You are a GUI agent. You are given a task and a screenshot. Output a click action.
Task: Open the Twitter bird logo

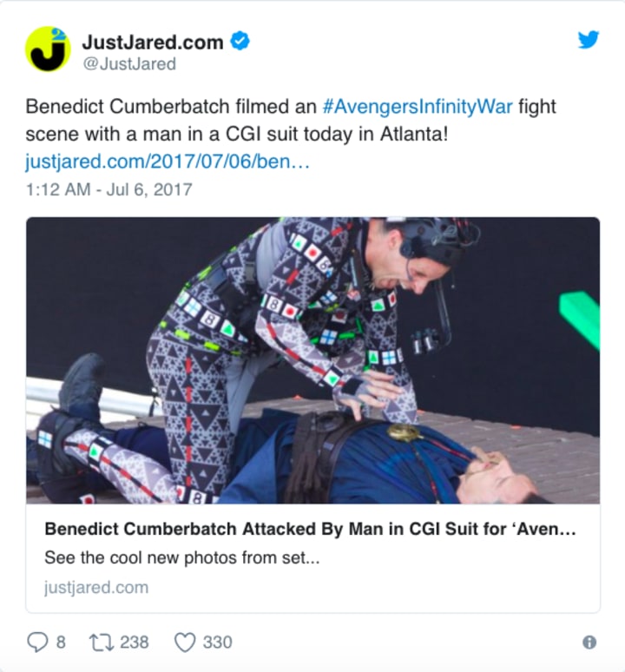click(589, 40)
